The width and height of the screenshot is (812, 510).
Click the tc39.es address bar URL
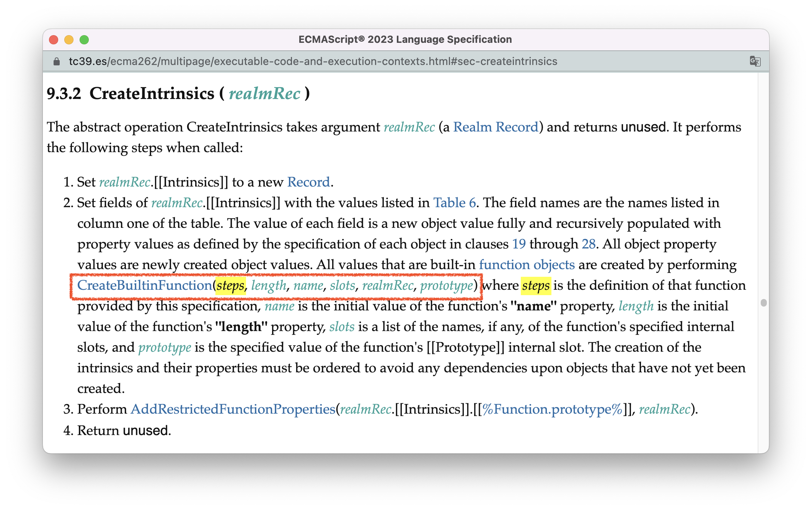(313, 61)
